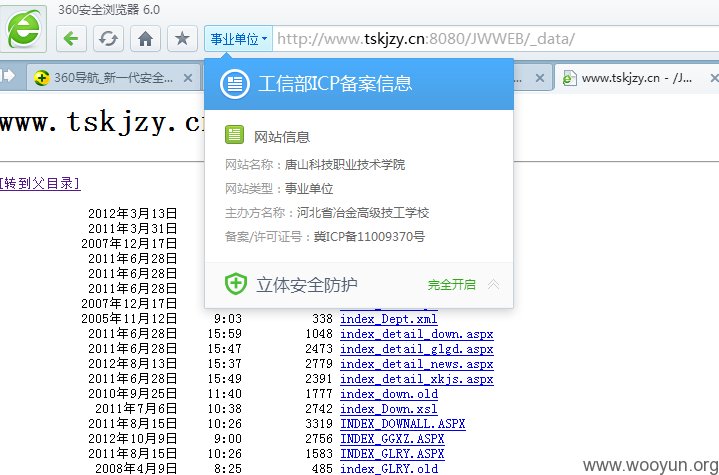The height and width of the screenshot is (475, 719).
Task: Open INDEX_DOWNALL.ASPX link
Action: click(403, 424)
